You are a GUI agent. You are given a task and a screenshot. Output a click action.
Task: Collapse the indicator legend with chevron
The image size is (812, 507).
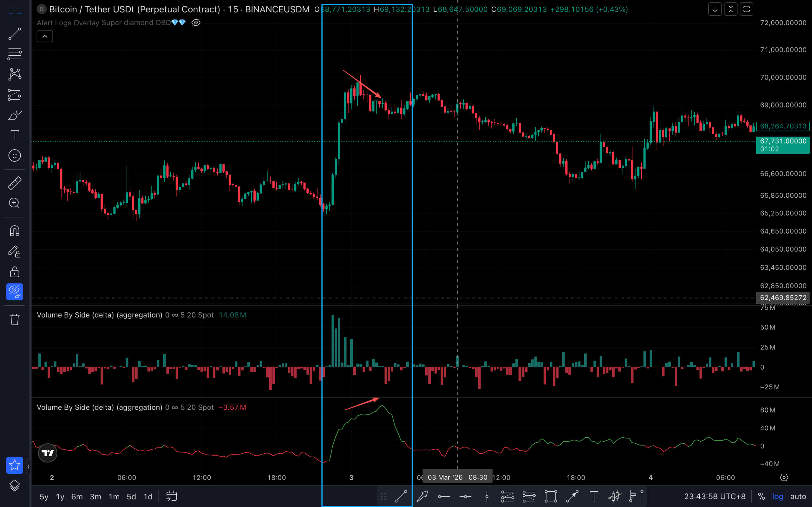[45, 36]
